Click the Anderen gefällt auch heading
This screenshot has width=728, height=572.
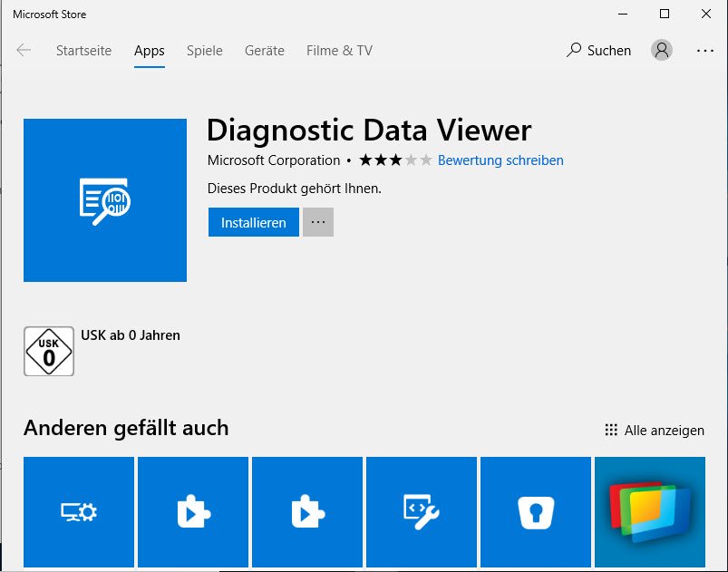(126, 428)
